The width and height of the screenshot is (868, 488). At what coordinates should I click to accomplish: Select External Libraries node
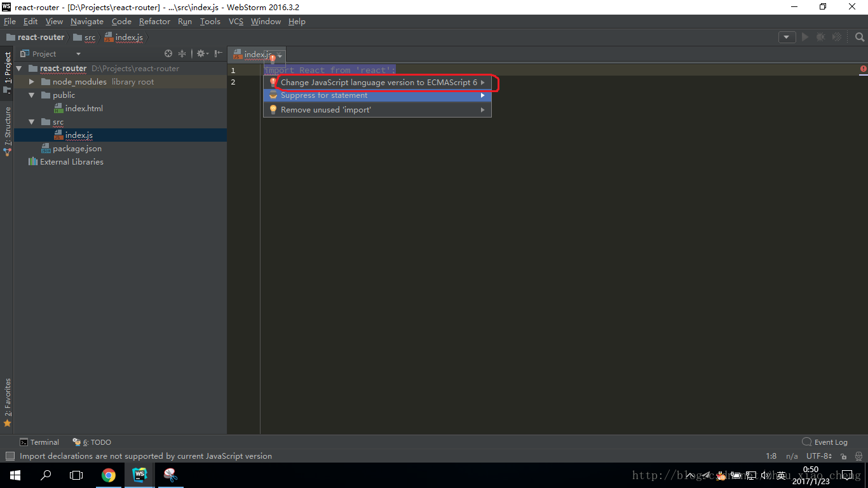tap(65, 162)
